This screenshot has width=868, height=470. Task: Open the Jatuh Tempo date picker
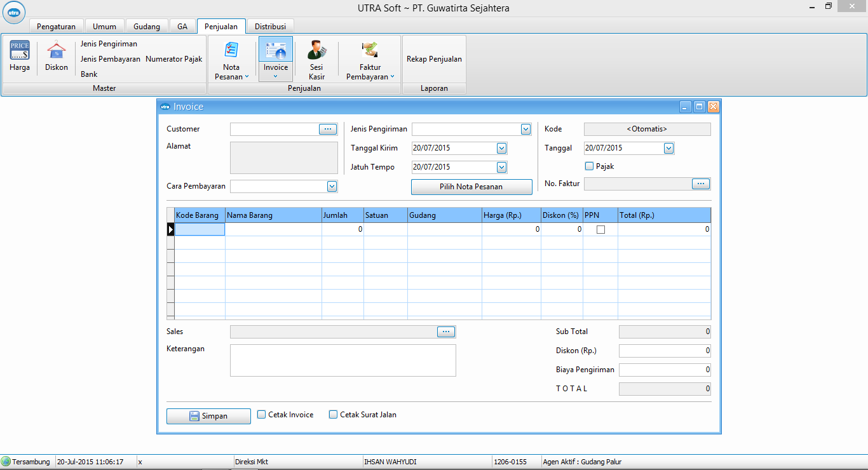point(501,167)
